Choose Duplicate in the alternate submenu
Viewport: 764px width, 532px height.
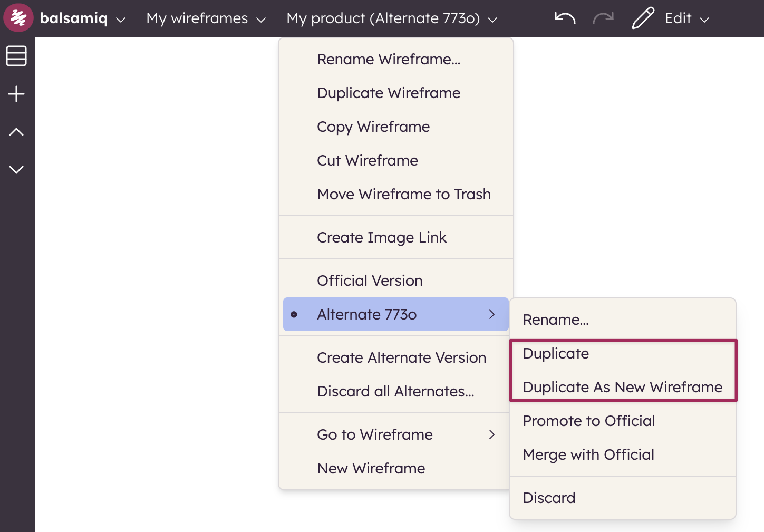(x=623, y=353)
